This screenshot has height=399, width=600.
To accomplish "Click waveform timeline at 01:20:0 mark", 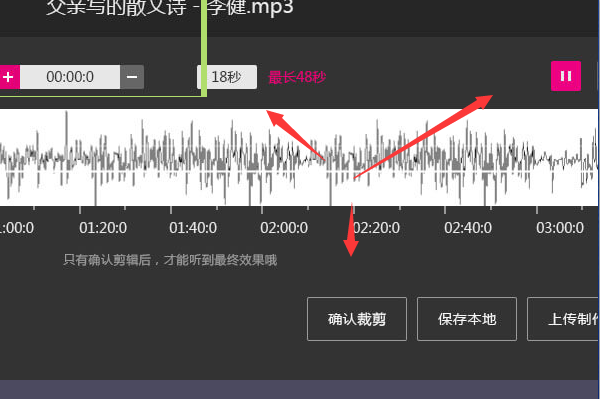I will point(103,228).
